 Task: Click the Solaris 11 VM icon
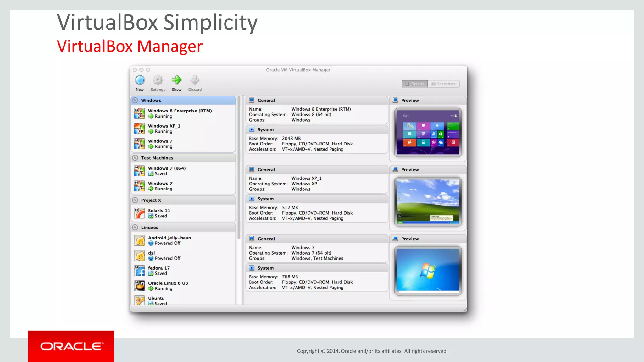click(x=139, y=213)
